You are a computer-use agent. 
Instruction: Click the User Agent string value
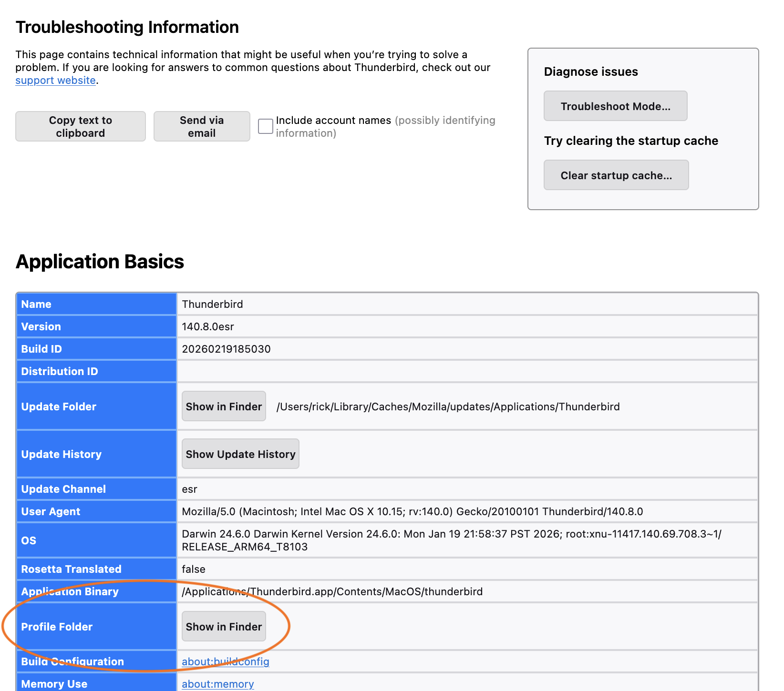pyautogui.click(x=412, y=511)
